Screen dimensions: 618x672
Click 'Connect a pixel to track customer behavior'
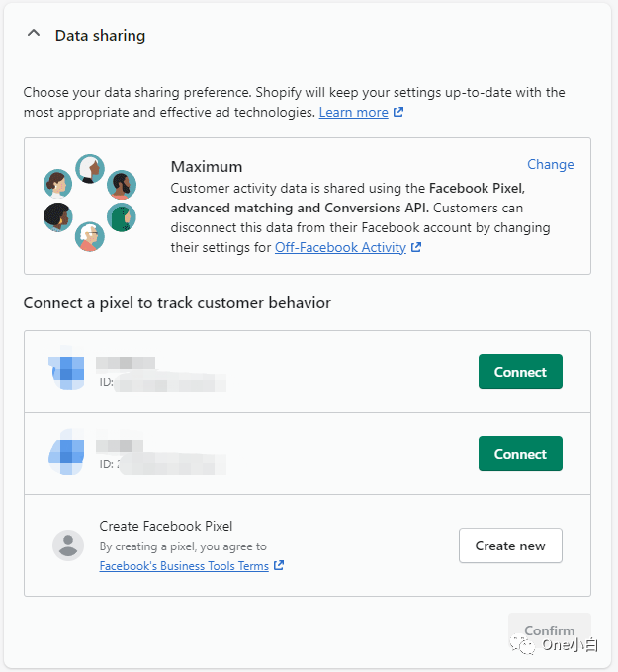[177, 303]
